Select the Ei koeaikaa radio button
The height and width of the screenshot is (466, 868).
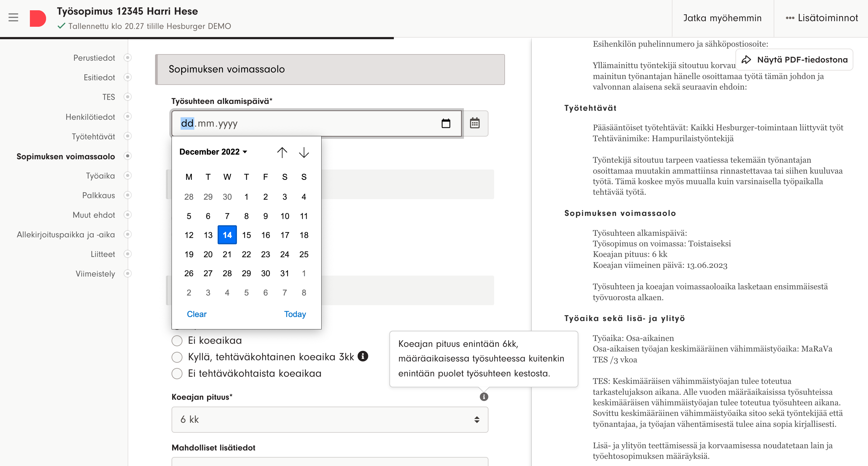[x=177, y=340]
